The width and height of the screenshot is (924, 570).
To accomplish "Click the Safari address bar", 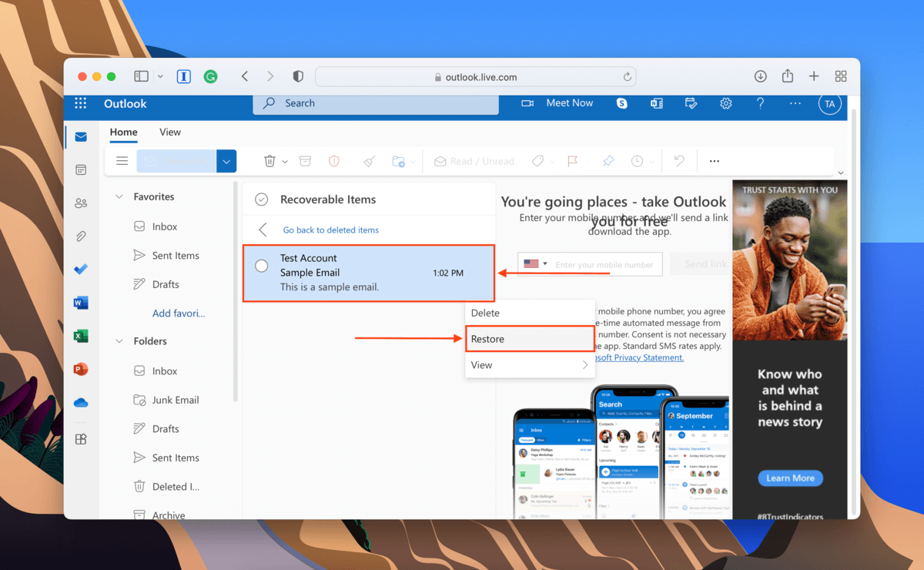I will [475, 76].
